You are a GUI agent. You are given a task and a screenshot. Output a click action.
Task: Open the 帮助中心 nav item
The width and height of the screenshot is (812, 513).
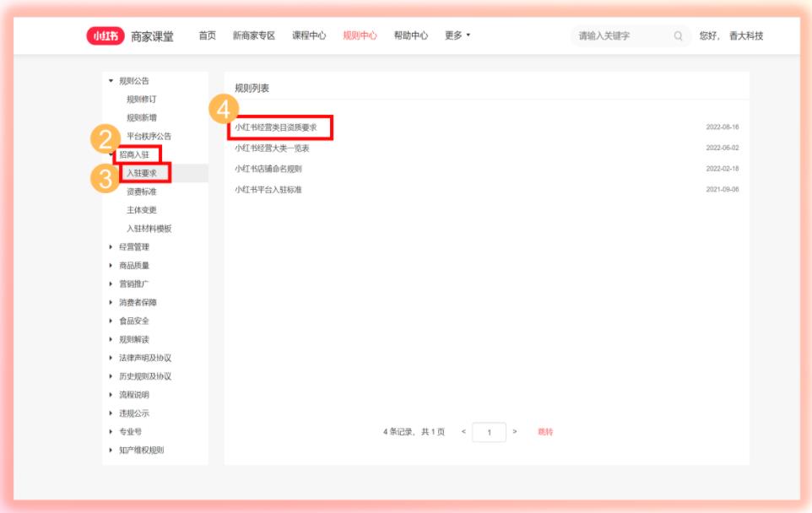click(411, 35)
